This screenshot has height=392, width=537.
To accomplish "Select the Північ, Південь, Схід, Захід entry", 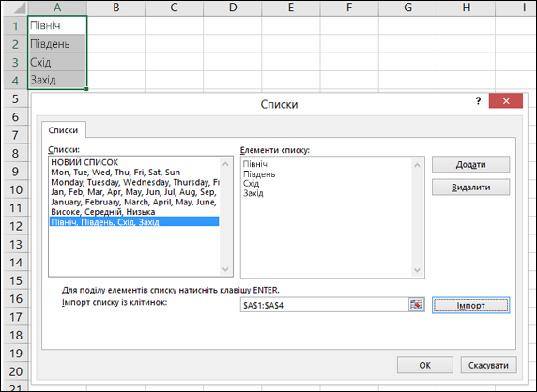I will 134,221.
